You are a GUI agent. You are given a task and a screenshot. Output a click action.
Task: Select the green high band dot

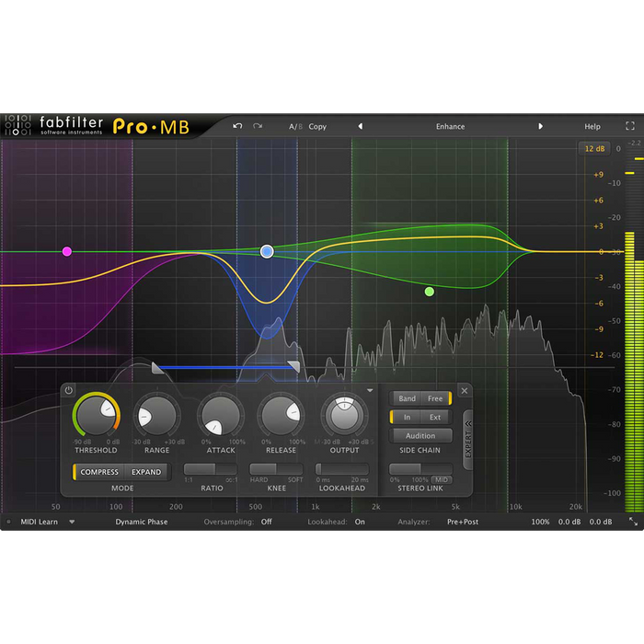[430, 292]
